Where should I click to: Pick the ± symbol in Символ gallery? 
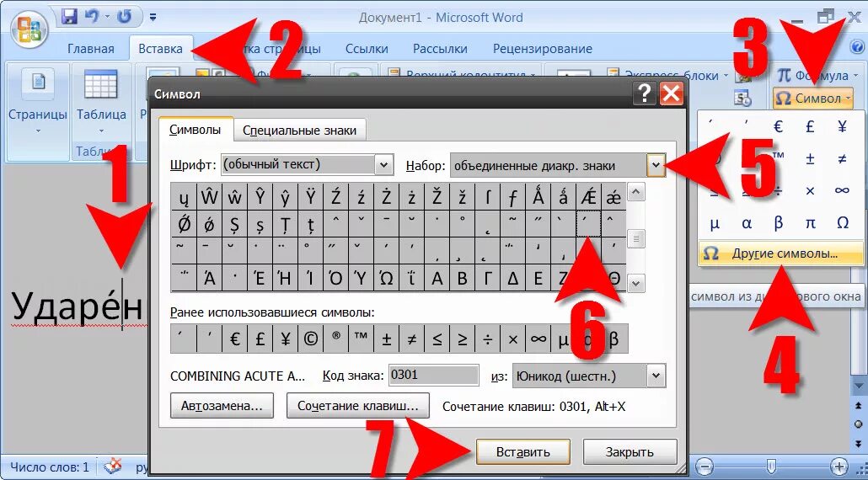pyautogui.click(x=810, y=158)
